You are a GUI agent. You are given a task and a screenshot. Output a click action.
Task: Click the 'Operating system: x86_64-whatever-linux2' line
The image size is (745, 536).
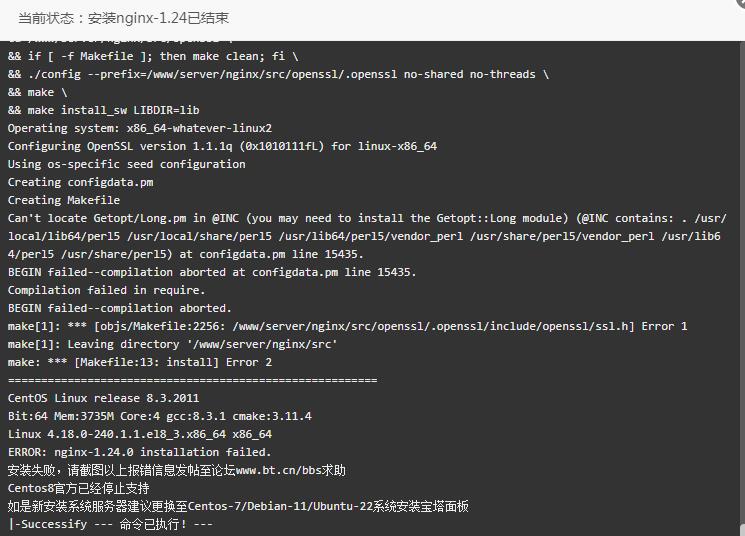tap(140, 128)
